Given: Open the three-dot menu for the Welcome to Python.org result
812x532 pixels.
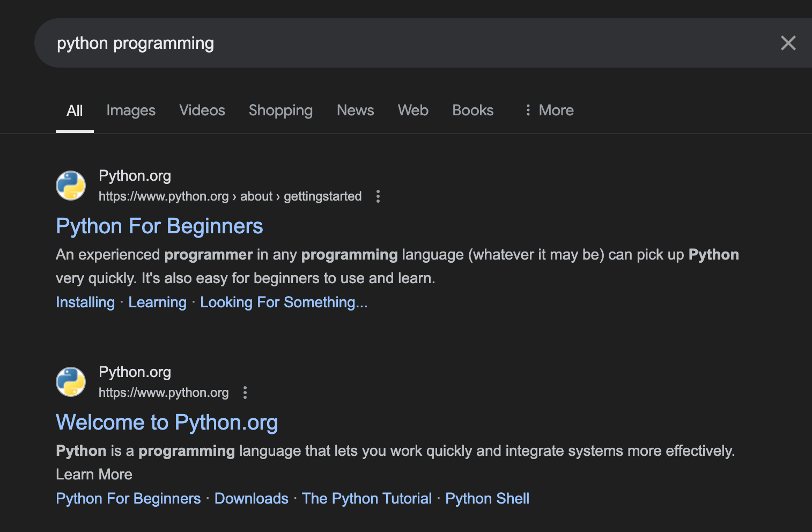Looking at the screenshot, I should 245,393.
